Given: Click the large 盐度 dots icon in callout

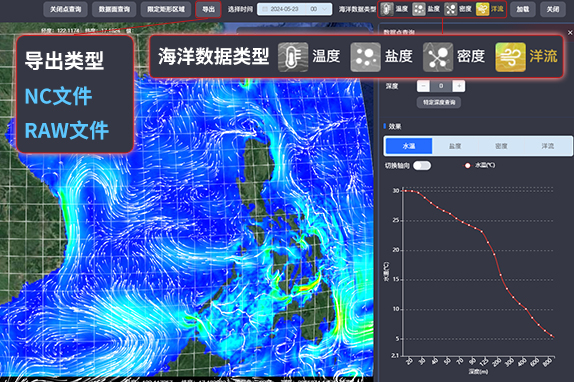Looking at the screenshot, I should 365,57.
